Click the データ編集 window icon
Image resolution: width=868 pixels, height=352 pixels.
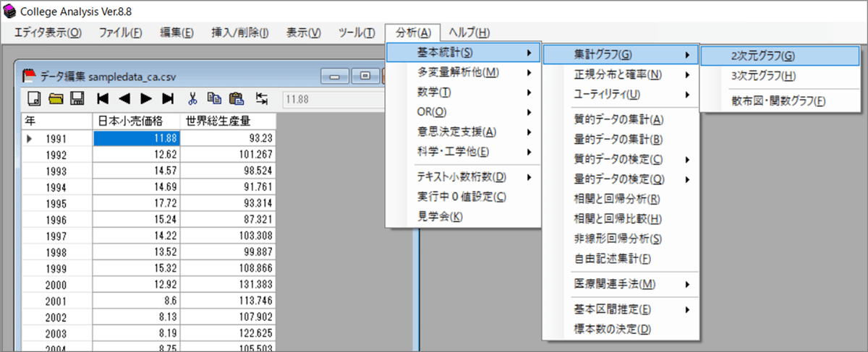click(x=30, y=74)
